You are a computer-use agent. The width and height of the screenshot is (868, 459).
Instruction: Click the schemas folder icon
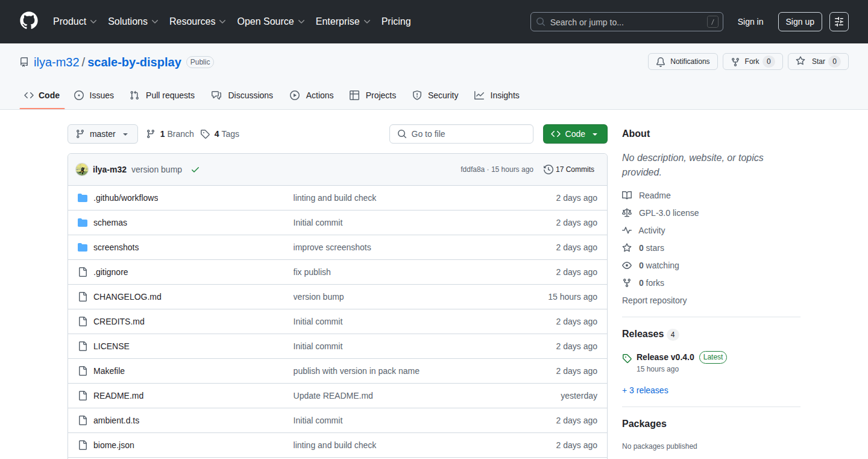(83, 223)
